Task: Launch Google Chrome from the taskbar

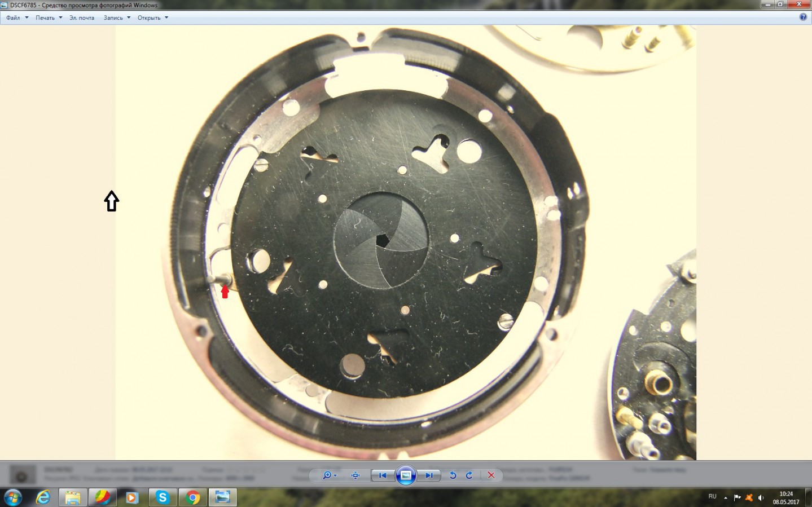Action: click(x=193, y=497)
